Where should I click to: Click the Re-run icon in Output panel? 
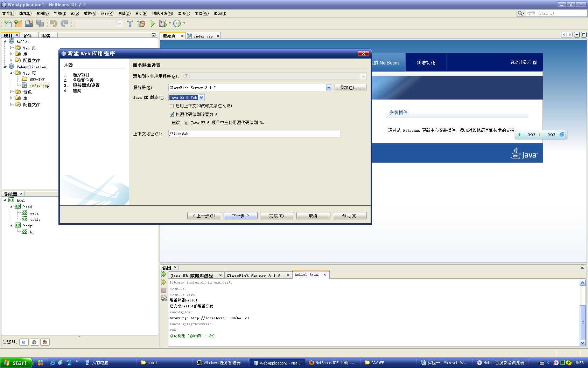point(163,274)
